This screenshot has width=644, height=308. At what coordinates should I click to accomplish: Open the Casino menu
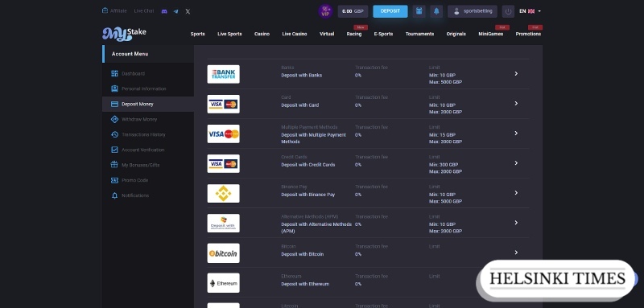(262, 34)
